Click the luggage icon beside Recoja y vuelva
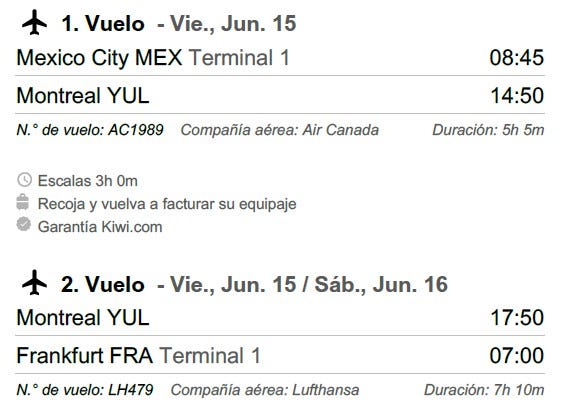This screenshot has height=411, width=567. click(x=23, y=202)
